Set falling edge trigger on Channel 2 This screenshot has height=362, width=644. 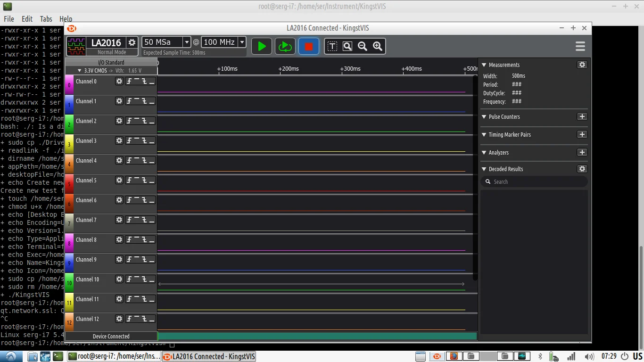point(144,121)
